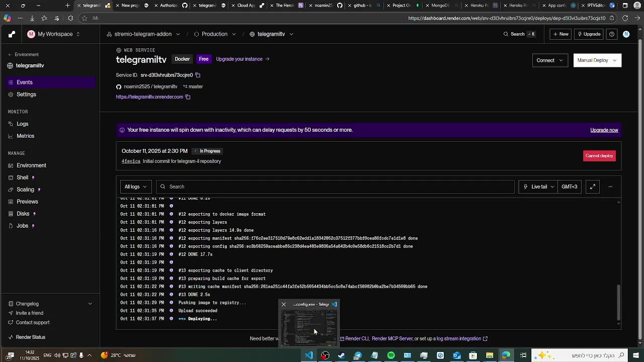Copy the Service ID to clipboard

coord(198,75)
